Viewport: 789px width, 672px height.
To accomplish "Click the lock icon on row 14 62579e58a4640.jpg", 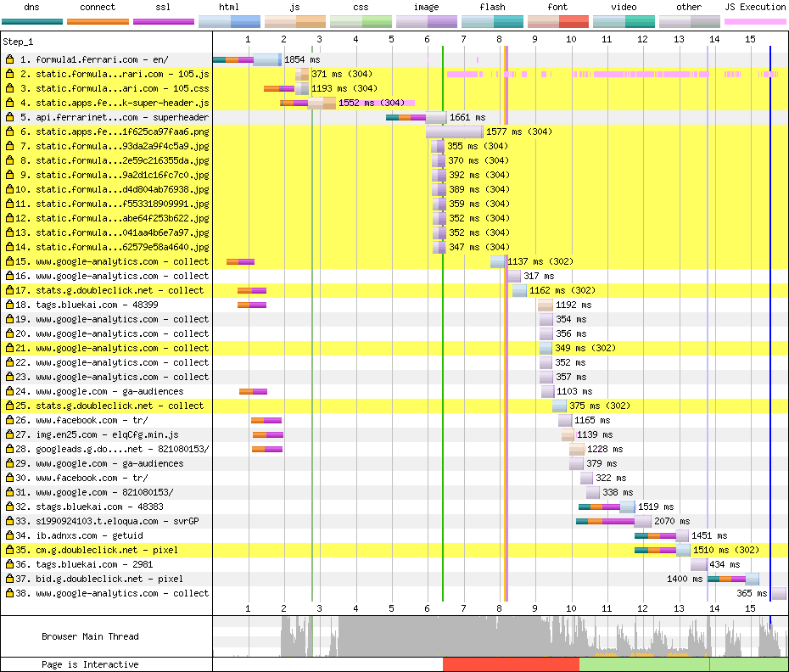I will (x=9, y=247).
